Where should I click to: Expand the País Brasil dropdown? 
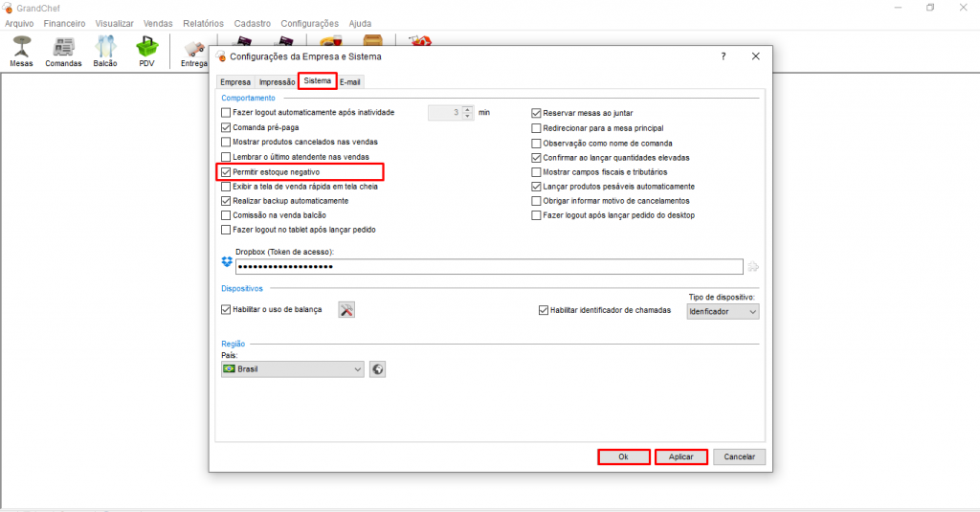292,369
